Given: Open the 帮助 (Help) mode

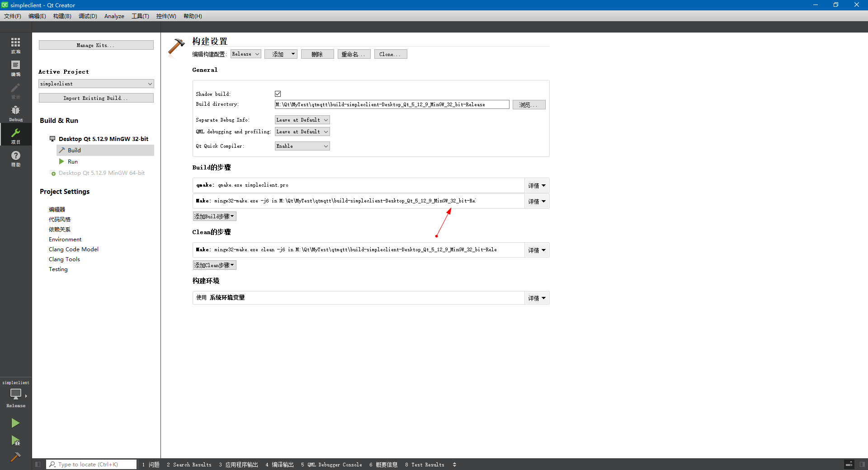Looking at the screenshot, I should 16,157.
